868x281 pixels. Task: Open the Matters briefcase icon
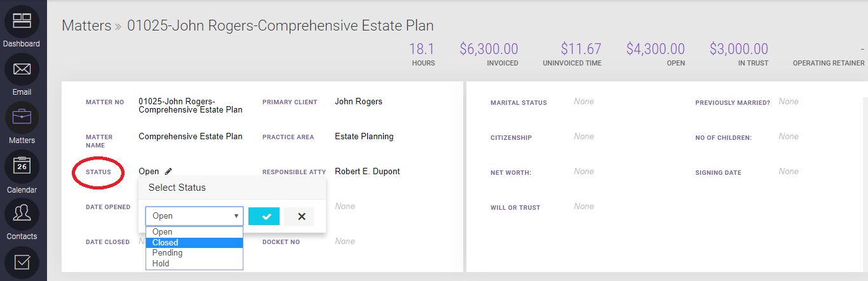click(x=22, y=118)
